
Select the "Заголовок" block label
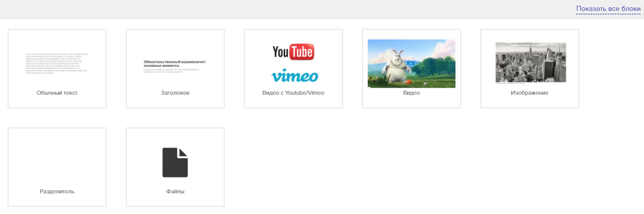tap(175, 93)
